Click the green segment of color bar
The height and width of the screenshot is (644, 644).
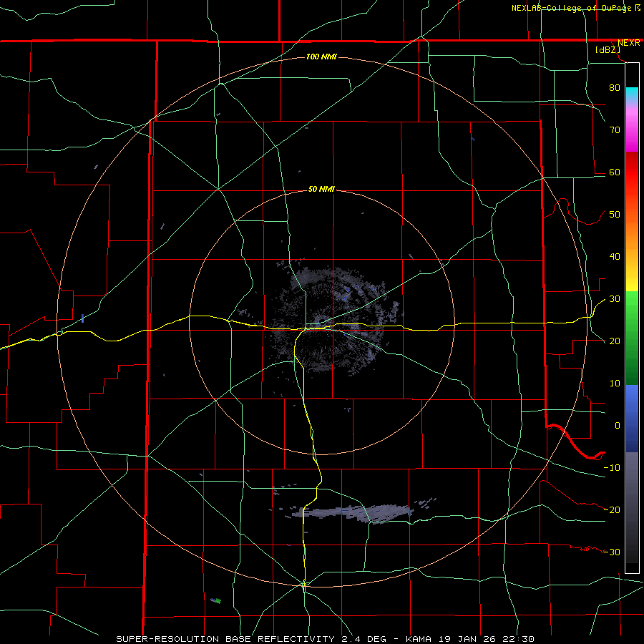pos(632,338)
